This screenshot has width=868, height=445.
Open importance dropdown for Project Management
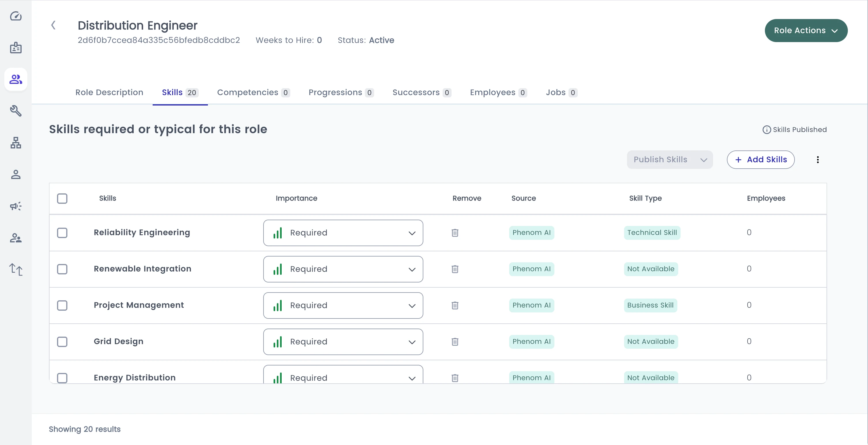(343, 306)
